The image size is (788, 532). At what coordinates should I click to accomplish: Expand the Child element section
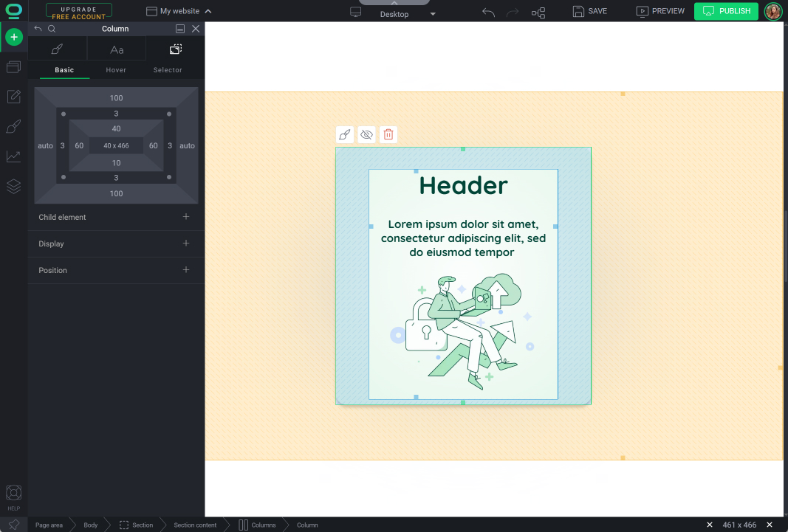[116, 218]
